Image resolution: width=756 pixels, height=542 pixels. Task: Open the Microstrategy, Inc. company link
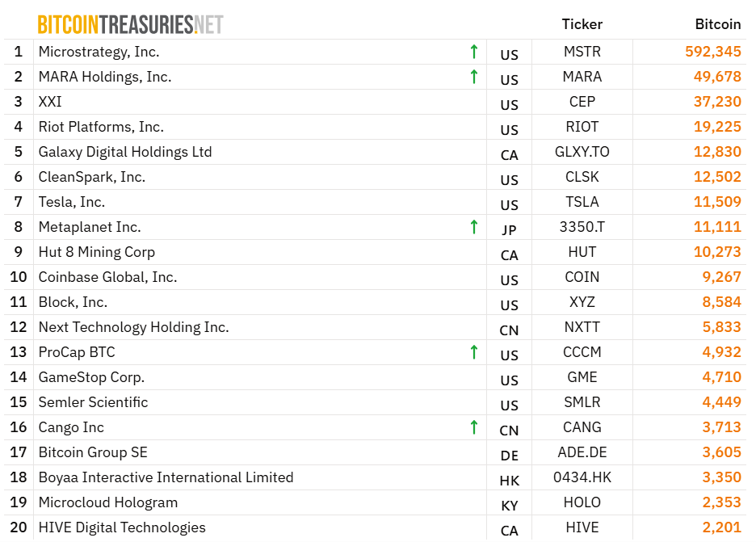point(99,52)
